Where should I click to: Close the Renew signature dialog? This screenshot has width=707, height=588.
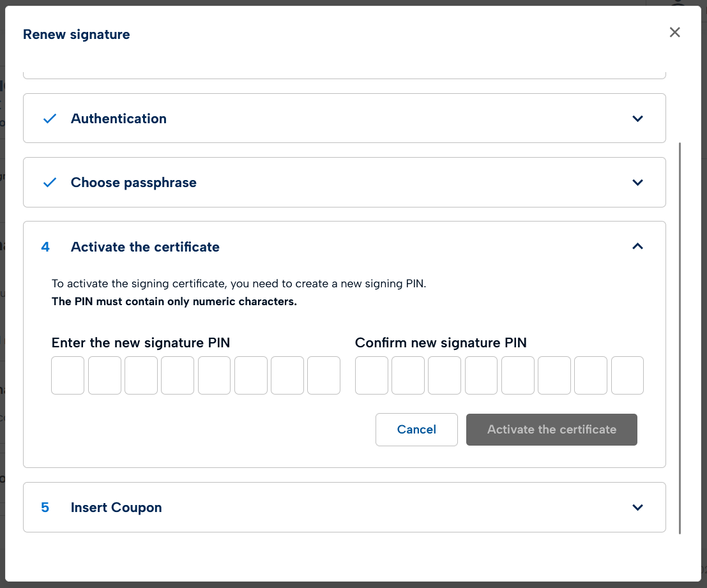click(674, 33)
